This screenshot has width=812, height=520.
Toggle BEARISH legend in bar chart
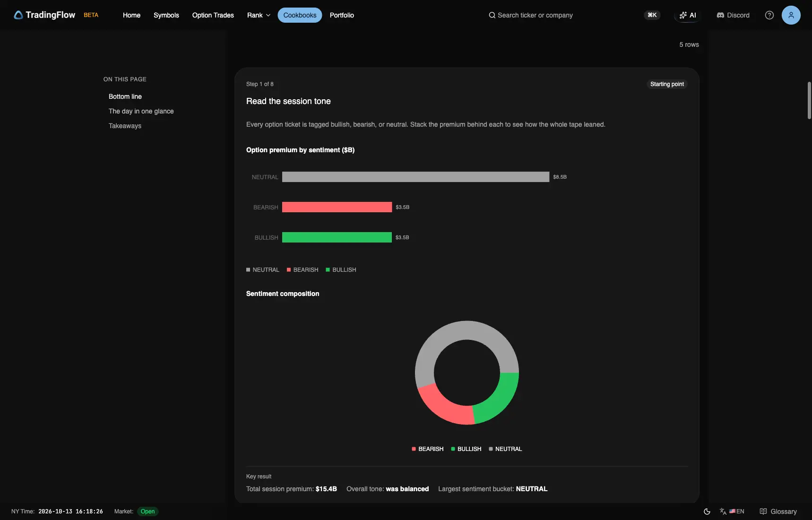tap(302, 270)
